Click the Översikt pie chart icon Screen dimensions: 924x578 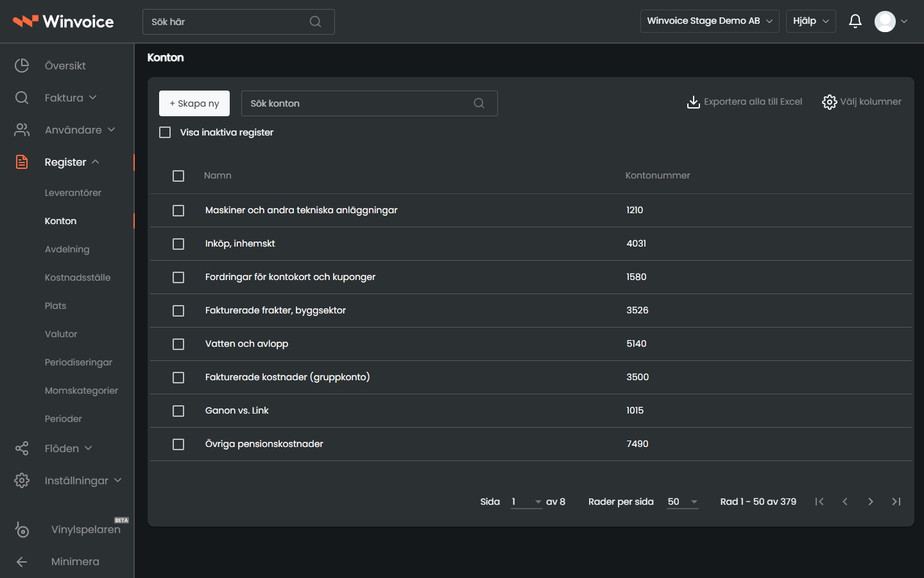[22, 66]
